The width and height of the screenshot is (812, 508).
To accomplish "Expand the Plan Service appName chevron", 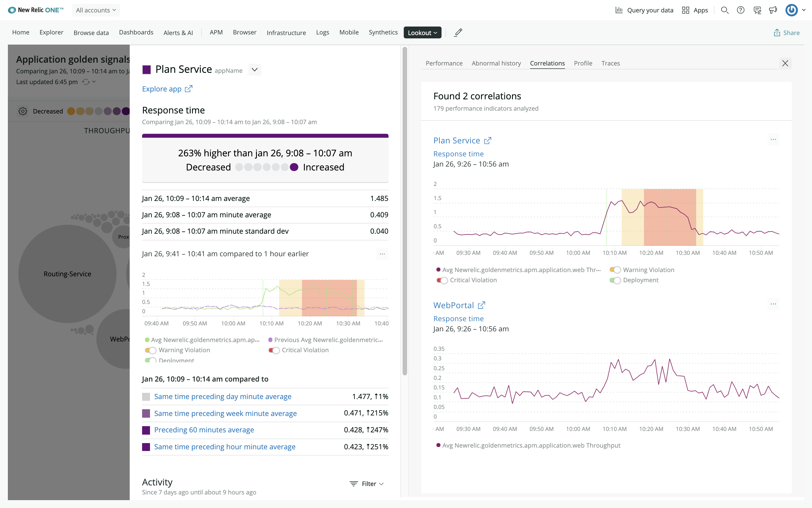I will click(x=255, y=69).
